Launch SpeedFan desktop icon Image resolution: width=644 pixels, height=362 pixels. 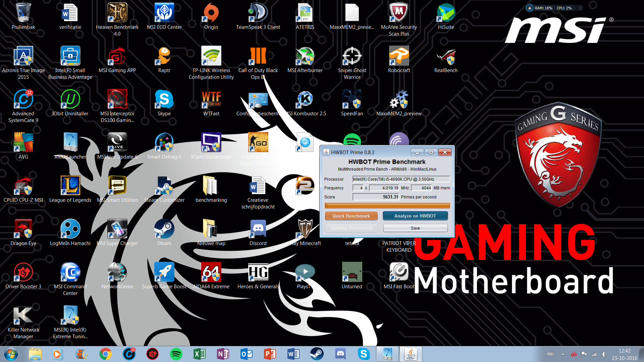click(x=352, y=103)
